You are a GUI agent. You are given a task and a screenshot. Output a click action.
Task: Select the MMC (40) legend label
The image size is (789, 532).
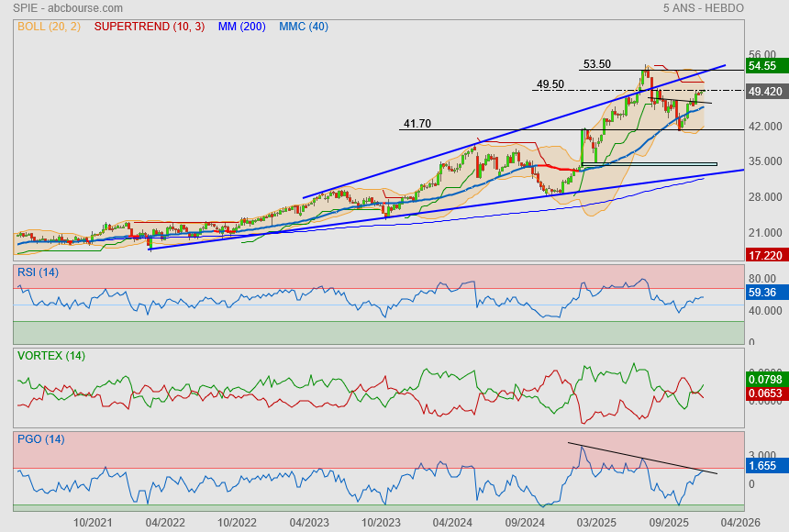click(x=303, y=27)
